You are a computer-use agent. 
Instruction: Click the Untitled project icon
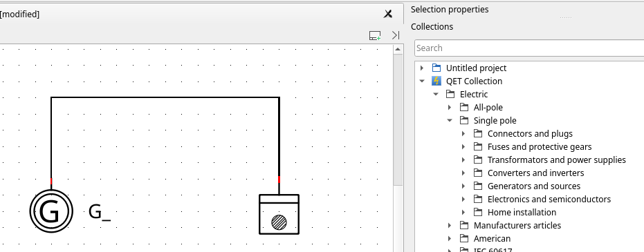pyautogui.click(x=436, y=68)
